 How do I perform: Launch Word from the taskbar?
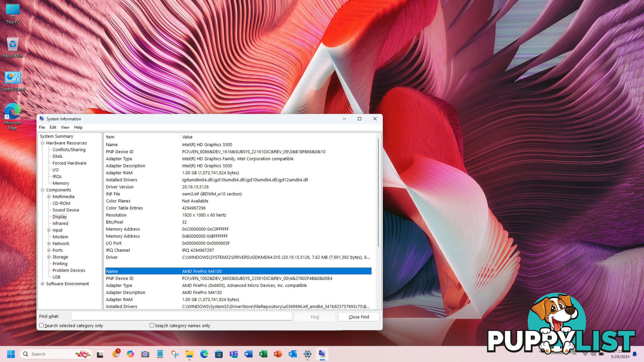[x=248, y=354]
